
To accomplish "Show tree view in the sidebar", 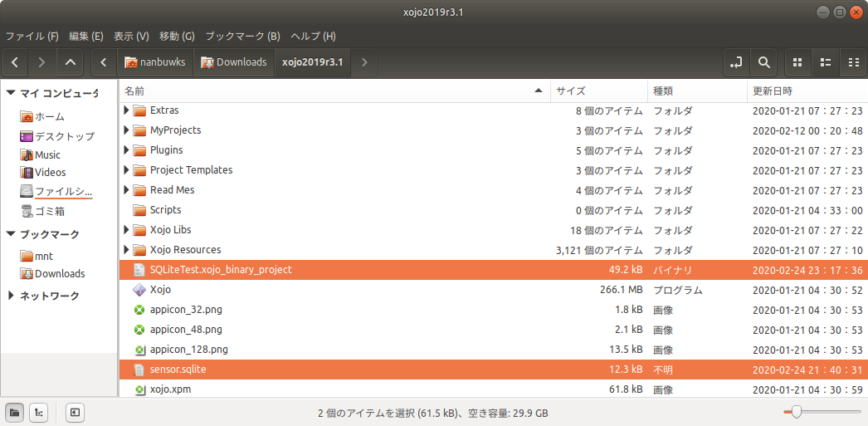I will 39,412.
